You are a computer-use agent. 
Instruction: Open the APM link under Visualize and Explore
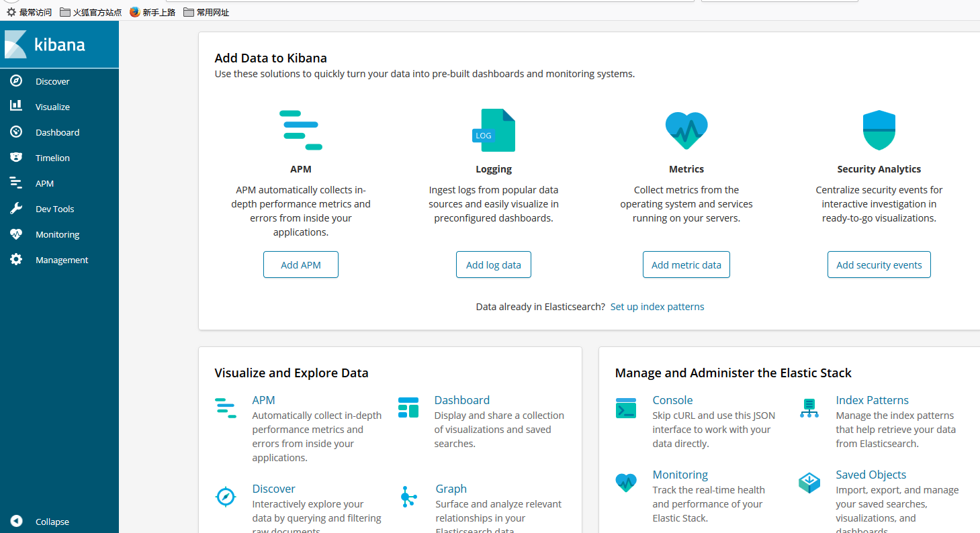263,400
